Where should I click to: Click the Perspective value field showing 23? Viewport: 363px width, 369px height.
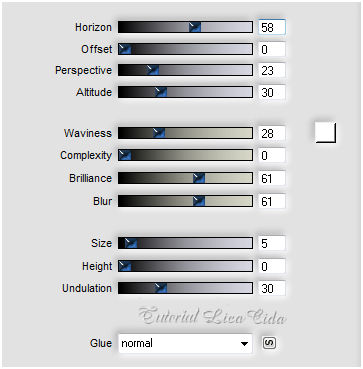pos(272,70)
